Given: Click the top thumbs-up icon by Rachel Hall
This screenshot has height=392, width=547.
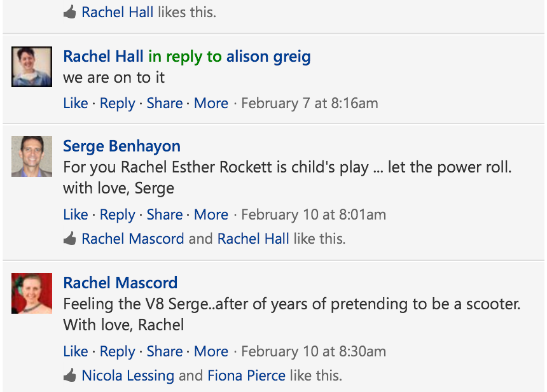Looking at the screenshot, I should pyautogui.click(x=70, y=13).
